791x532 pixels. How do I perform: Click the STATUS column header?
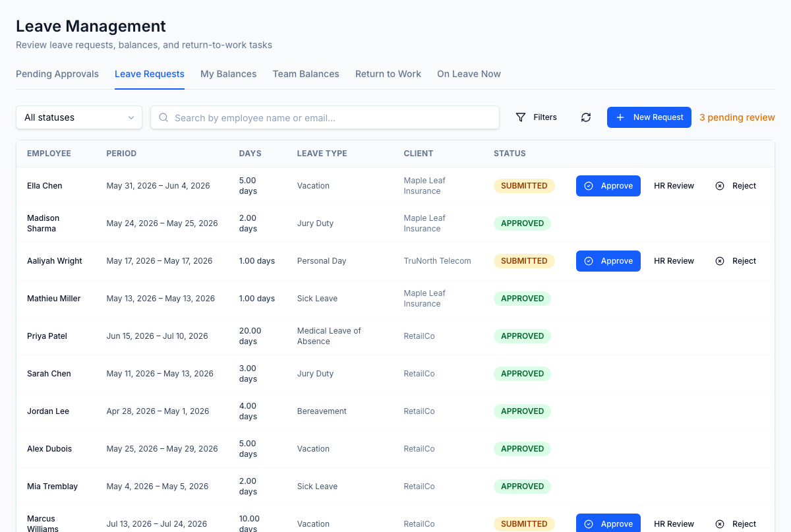tap(510, 154)
